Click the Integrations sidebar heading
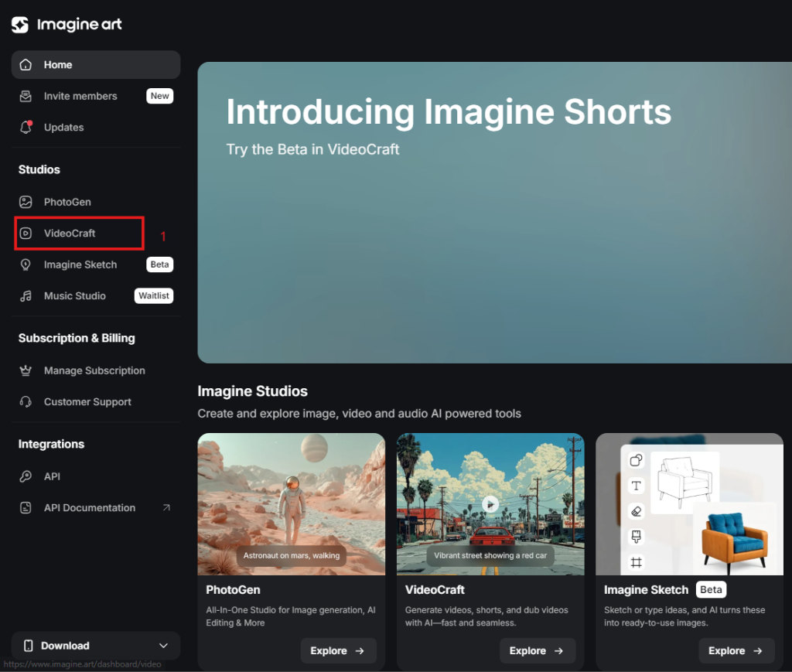 (x=52, y=445)
